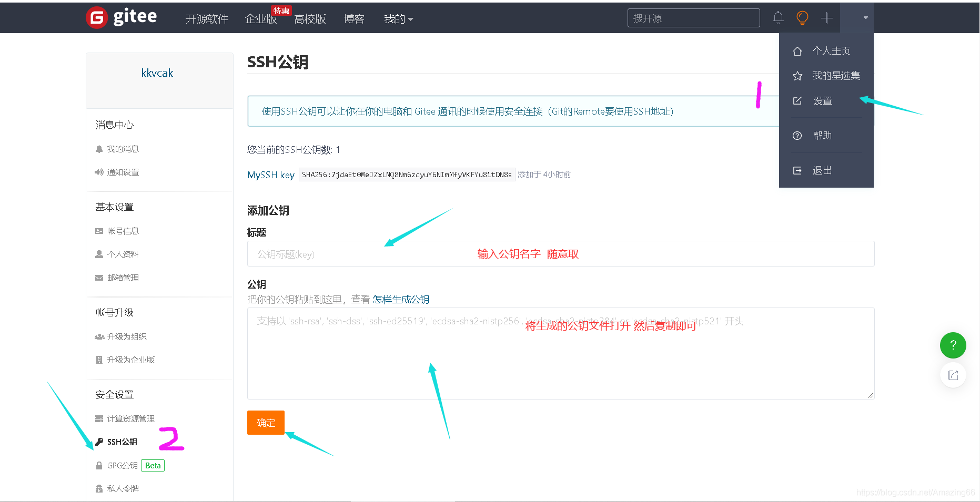Open the kkvcak profile link
The image size is (980, 502).
[157, 73]
